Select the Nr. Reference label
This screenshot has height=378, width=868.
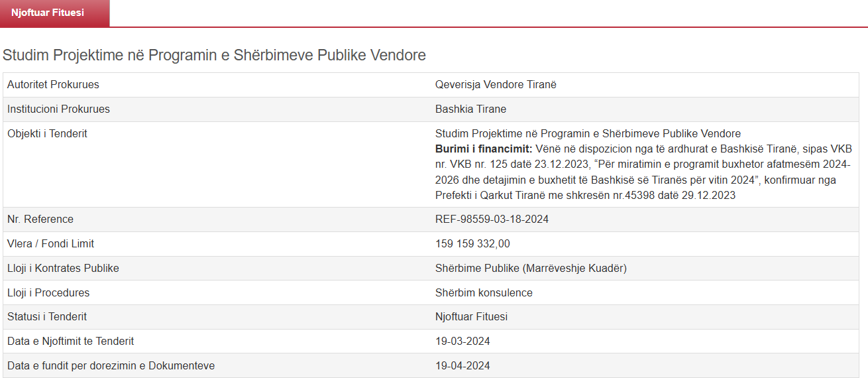40,220
